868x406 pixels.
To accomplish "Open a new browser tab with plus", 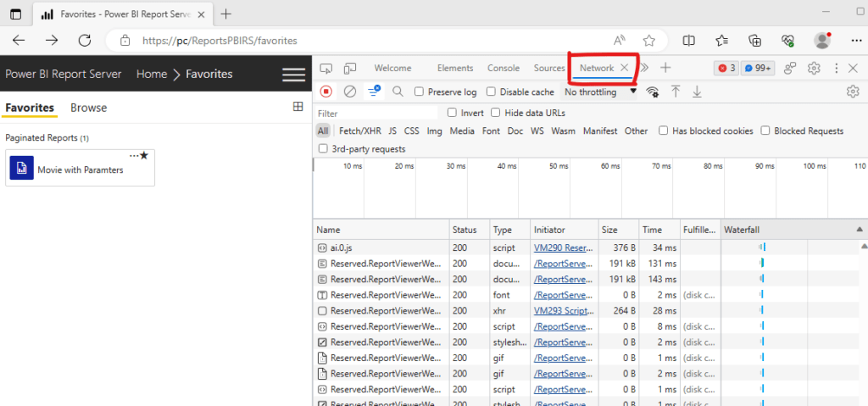I will pos(225,14).
